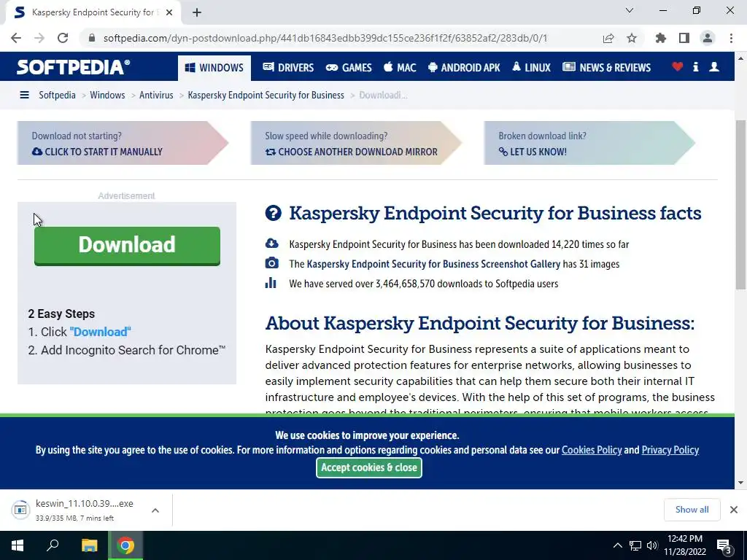Open the Cookies Policy link

592,450
